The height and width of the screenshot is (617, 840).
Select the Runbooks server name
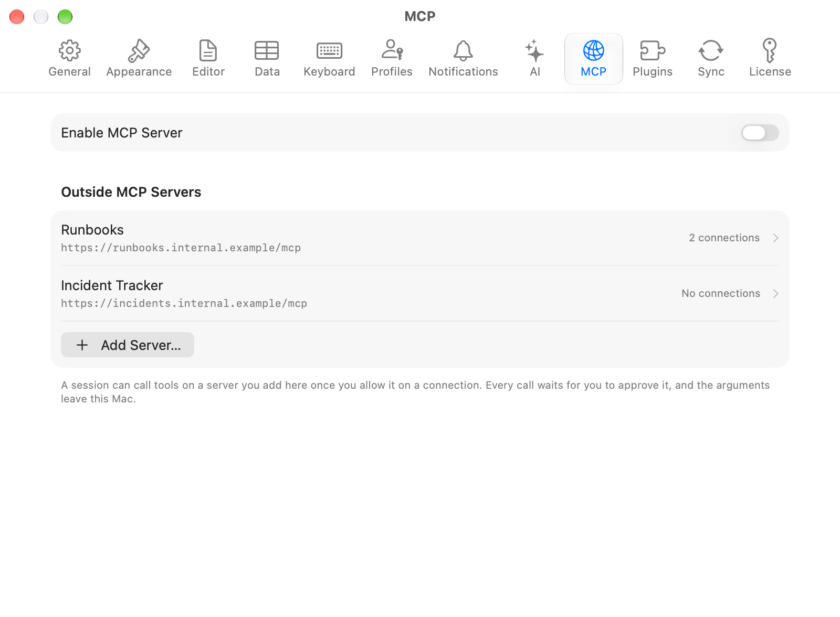pos(92,230)
